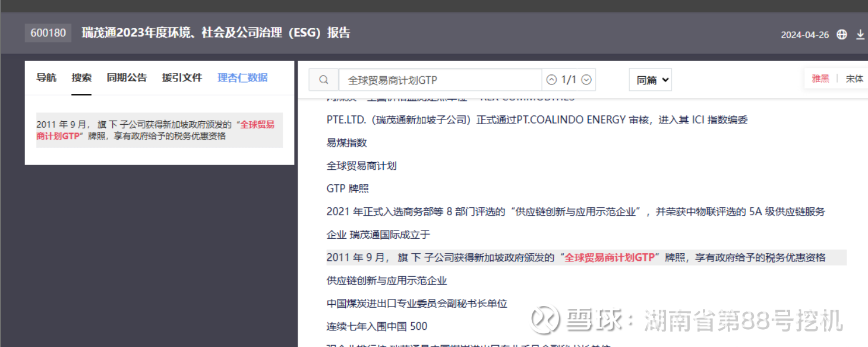The width and height of the screenshot is (868, 347).
Task: Click the magnifier search icon
Action: click(x=324, y=80)
